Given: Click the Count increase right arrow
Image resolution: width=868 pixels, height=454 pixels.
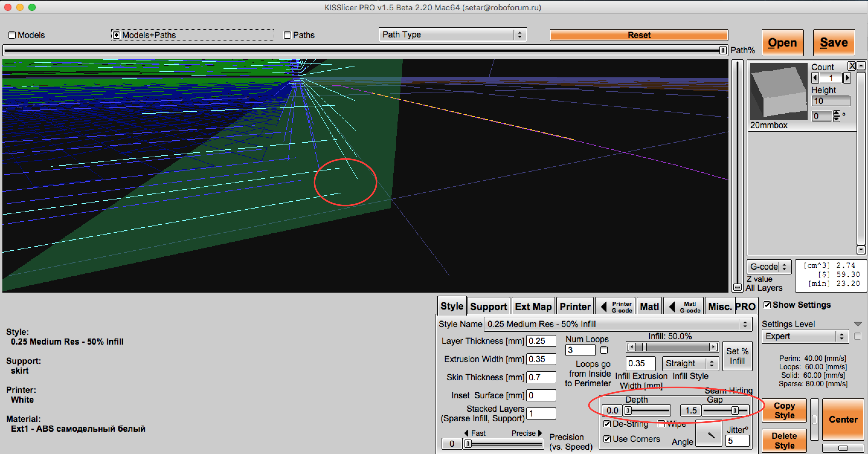Looking at the screenshot, I should [x=847, y=78].
